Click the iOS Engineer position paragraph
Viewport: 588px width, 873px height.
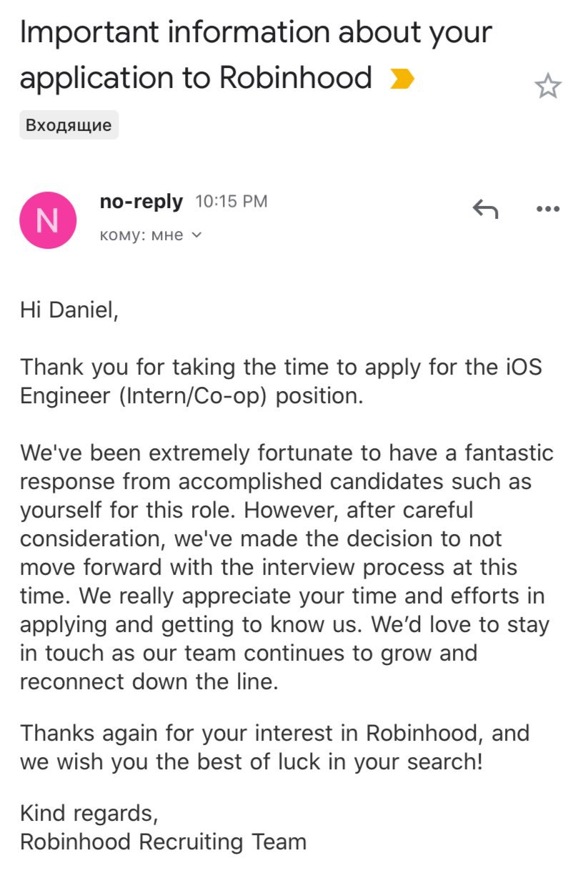(x=281, y=382)
